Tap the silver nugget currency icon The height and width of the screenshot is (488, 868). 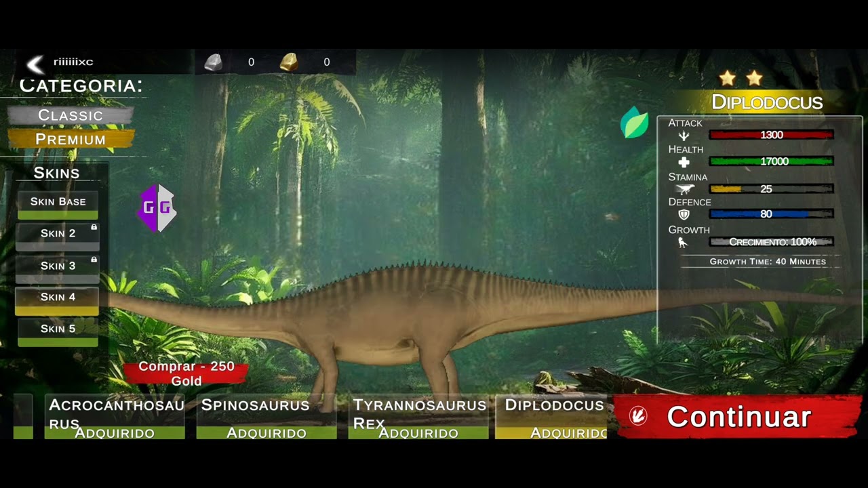pyautogui.click(x=214, y=62)
